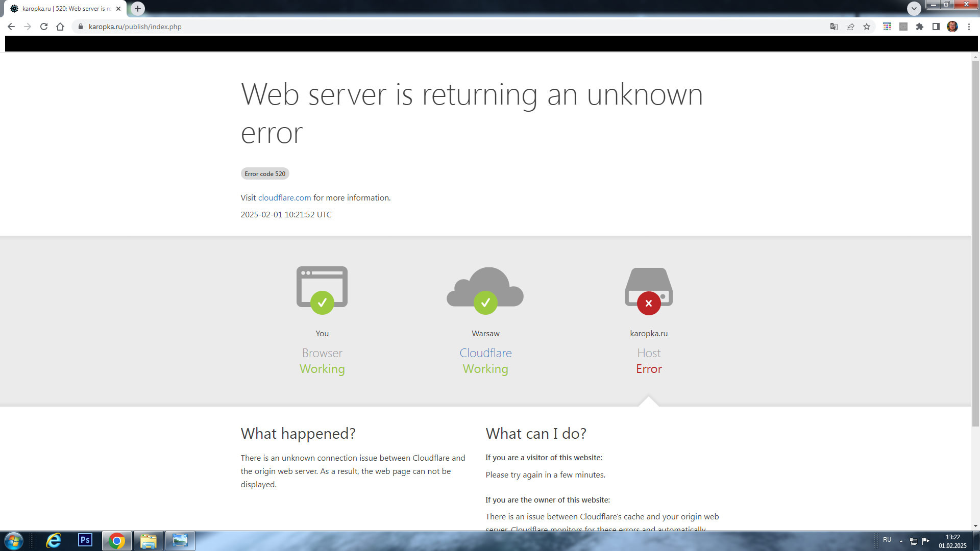
Task: Open the Chrome profile avatar menu
Action: pos(952,27)
